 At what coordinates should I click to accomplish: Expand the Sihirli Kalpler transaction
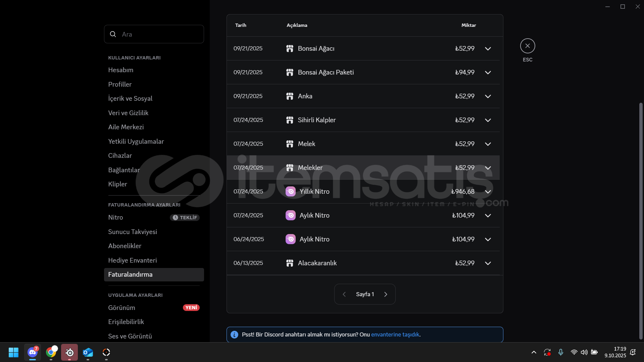(x=488, y=120)
